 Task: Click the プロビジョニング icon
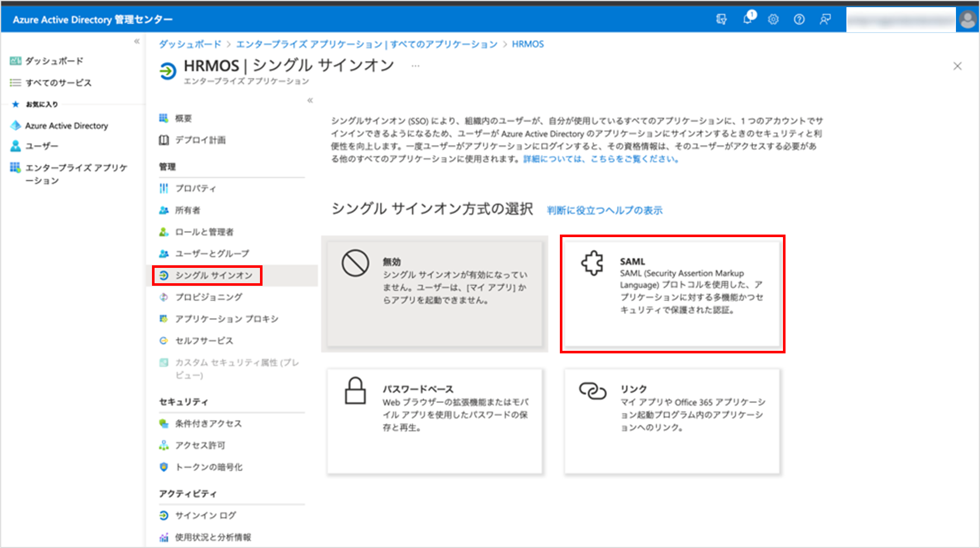pos(164,297)
